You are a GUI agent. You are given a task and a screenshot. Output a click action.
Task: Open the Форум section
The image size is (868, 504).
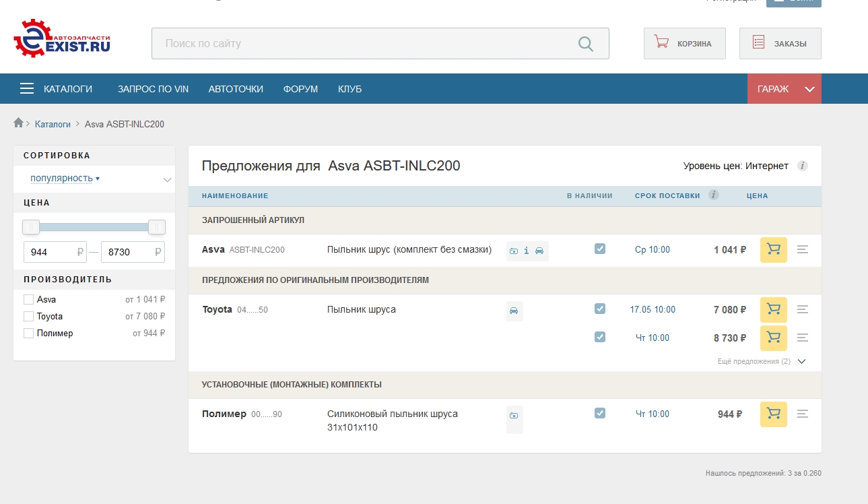click(300, 89)
